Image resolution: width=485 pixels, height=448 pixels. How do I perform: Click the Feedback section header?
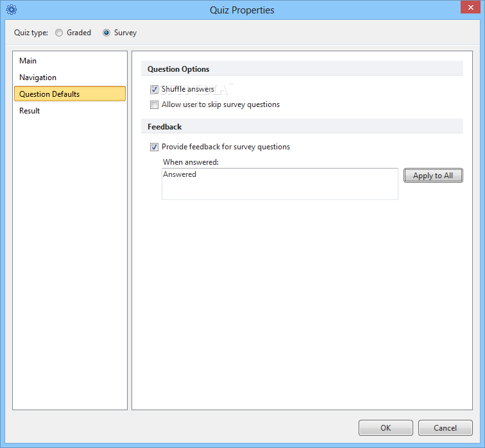(165, 127)
